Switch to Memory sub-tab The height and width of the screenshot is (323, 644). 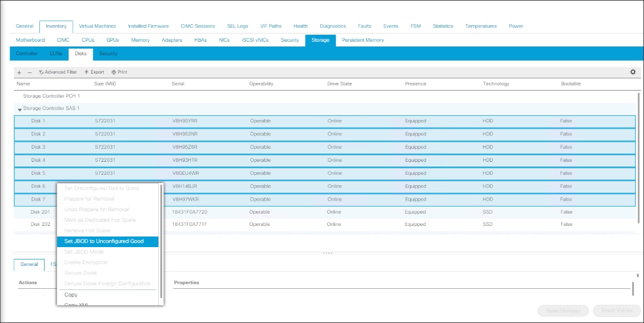pos(140,40)
